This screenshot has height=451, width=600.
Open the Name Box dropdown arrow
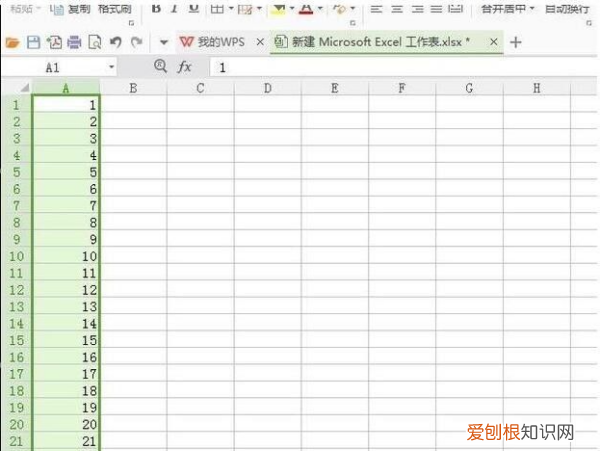tap(111, 67)
